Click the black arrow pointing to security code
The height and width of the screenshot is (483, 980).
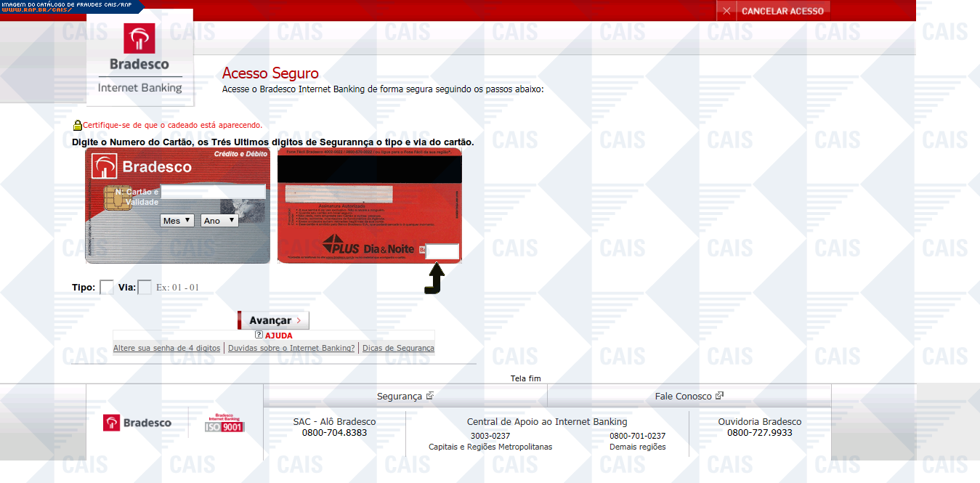[434, 279]
